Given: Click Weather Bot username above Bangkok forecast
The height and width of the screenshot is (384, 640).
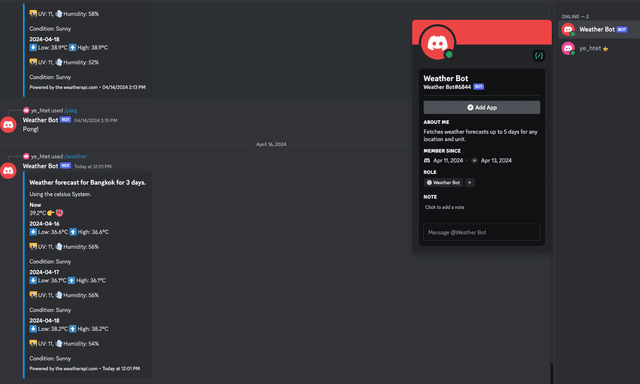Looking at the screenshot, I should [40, 166].
